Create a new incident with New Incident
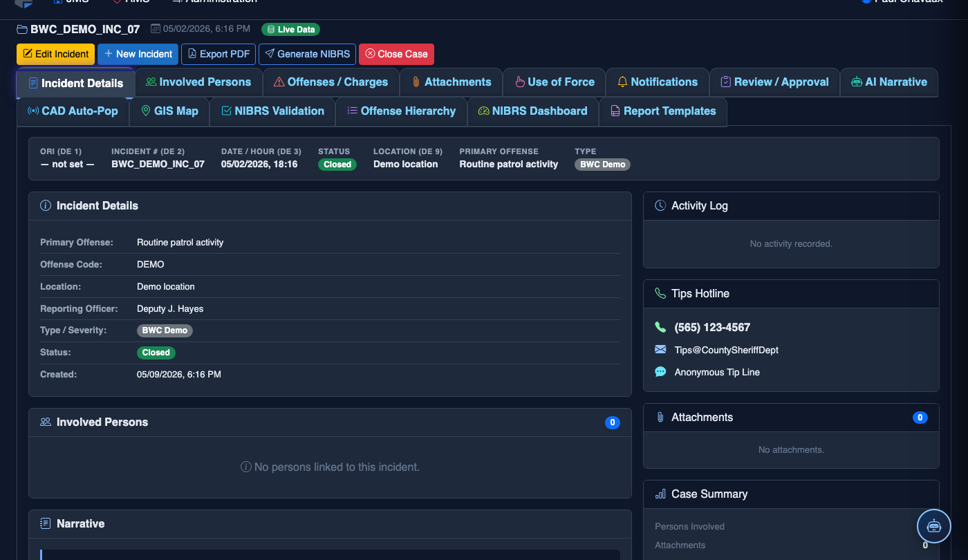The image size is (968, 560). 138,54
